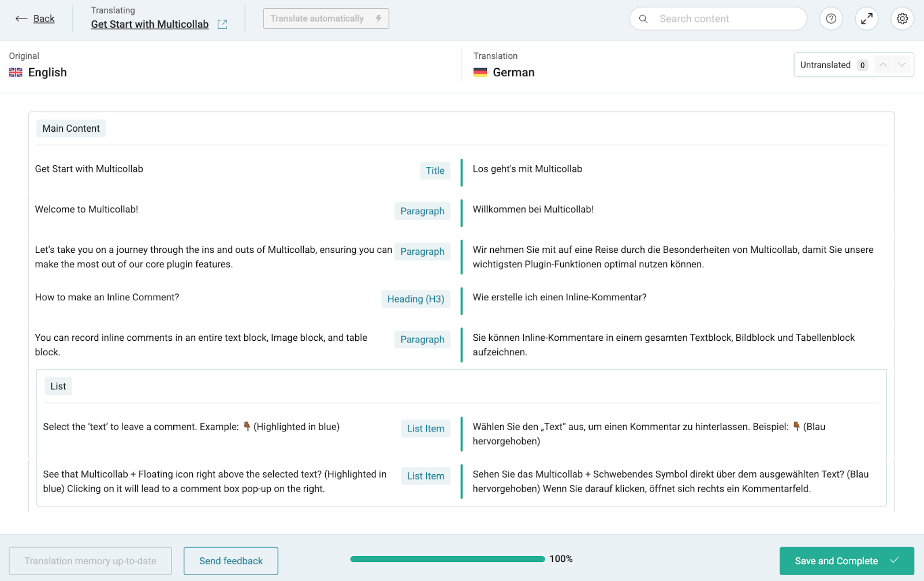Click Send feedback button

(231, 561)
